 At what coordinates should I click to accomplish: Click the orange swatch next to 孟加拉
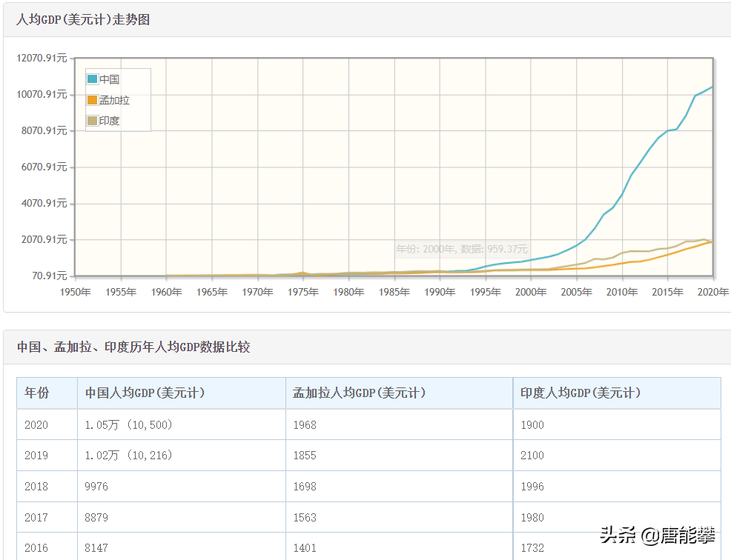94,99
